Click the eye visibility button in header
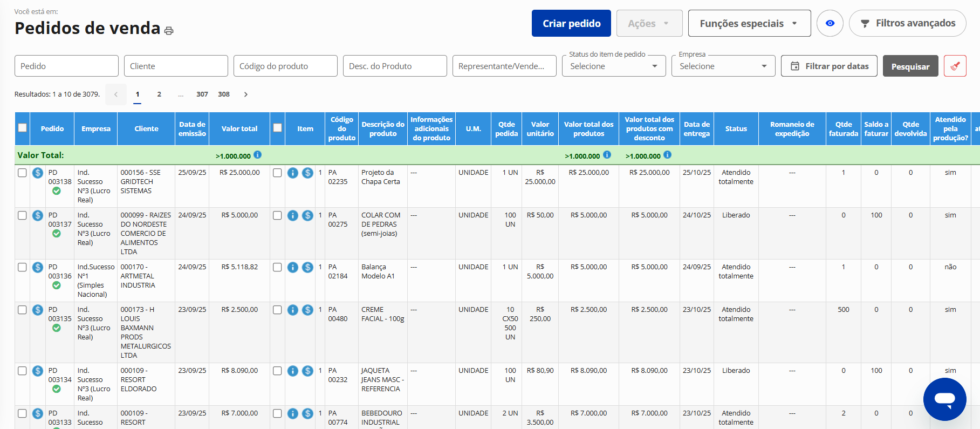 [x=830, y=23]
